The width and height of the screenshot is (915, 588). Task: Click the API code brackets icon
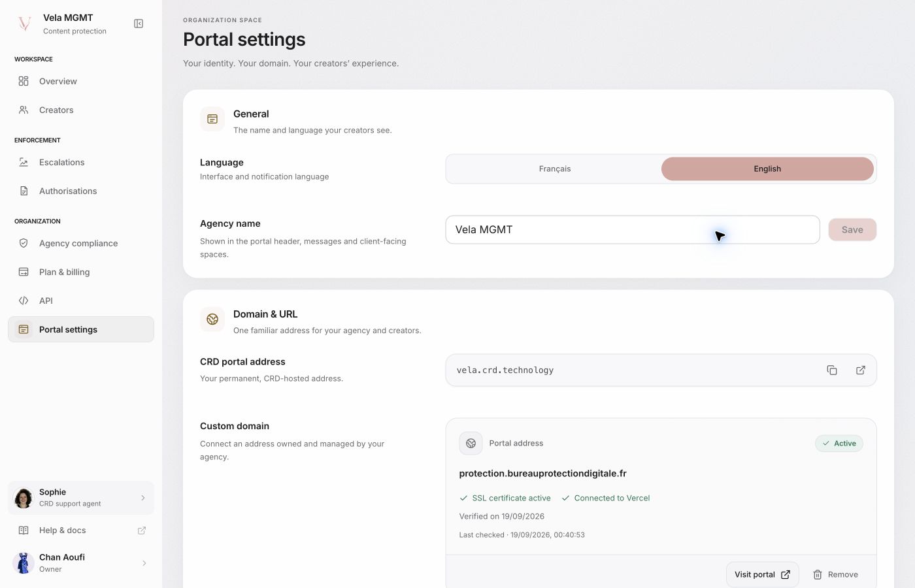pyautogui.click(x=24, y=301)
